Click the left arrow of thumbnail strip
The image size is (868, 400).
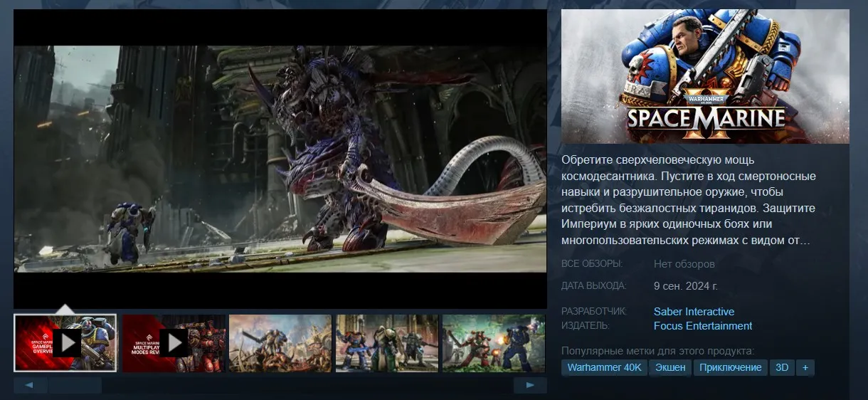coord(31,385)
